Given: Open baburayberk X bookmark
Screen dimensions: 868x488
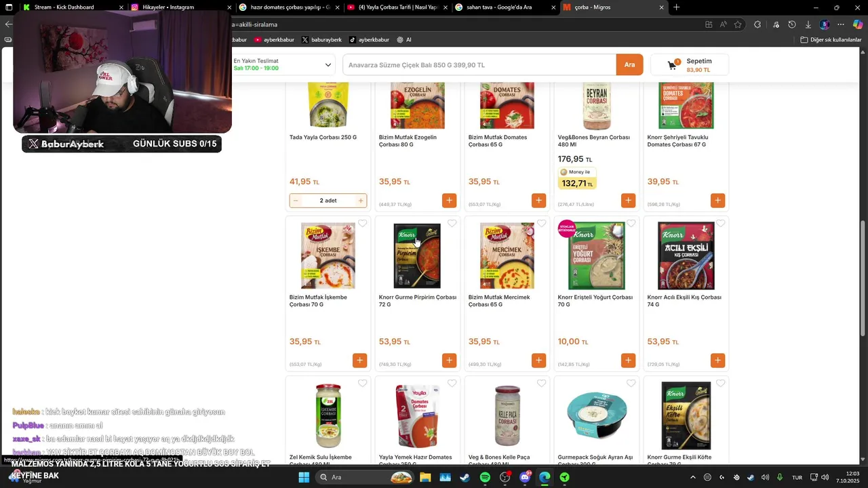Looking at the screenshot, I should click(x=321, y=40).
